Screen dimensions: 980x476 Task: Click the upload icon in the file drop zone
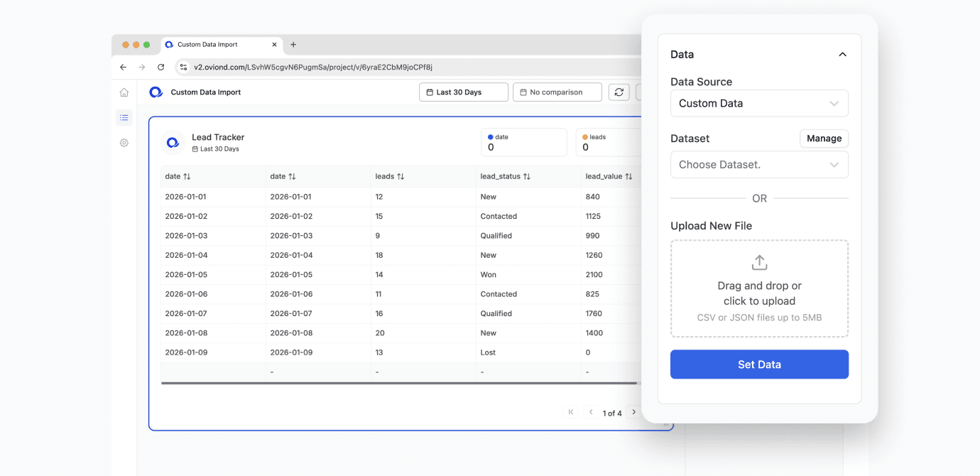(758, 262)
